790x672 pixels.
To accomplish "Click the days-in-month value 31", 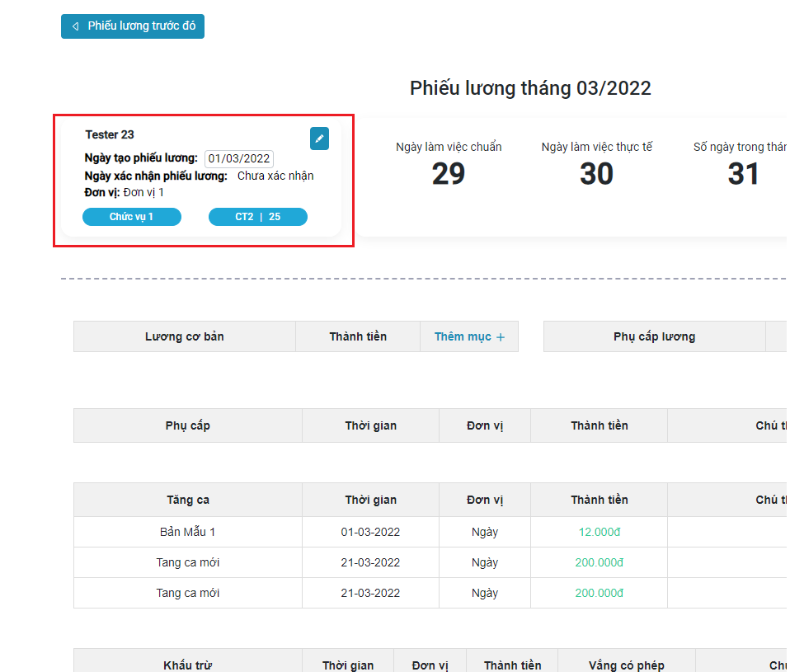I will [743, 174].
